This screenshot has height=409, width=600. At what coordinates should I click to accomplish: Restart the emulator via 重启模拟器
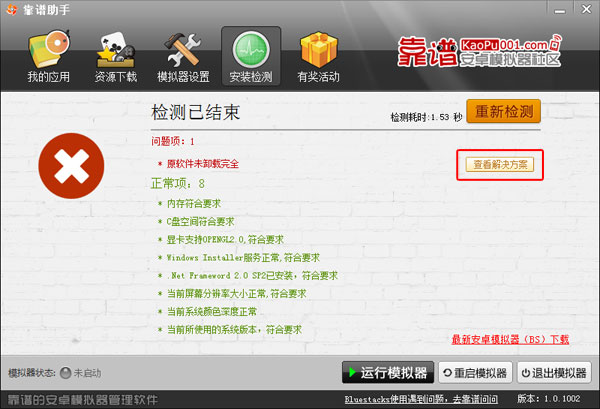[x=475, y=373]
